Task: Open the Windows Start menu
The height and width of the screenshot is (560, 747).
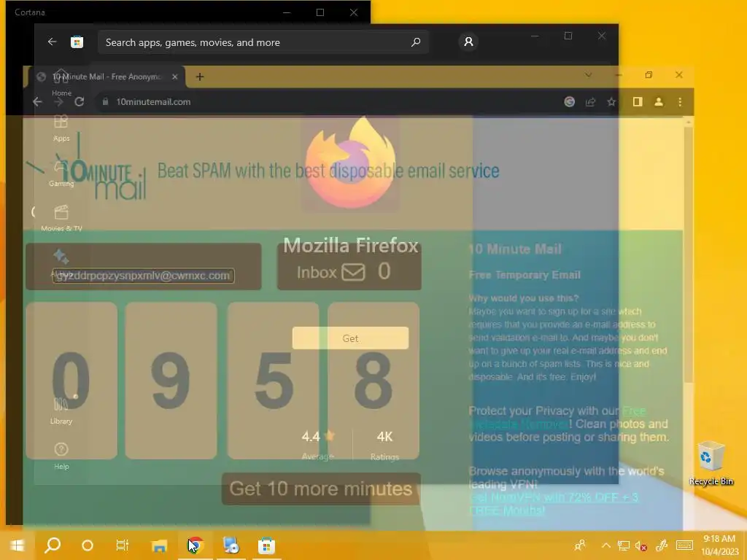Action: [18, 545]
